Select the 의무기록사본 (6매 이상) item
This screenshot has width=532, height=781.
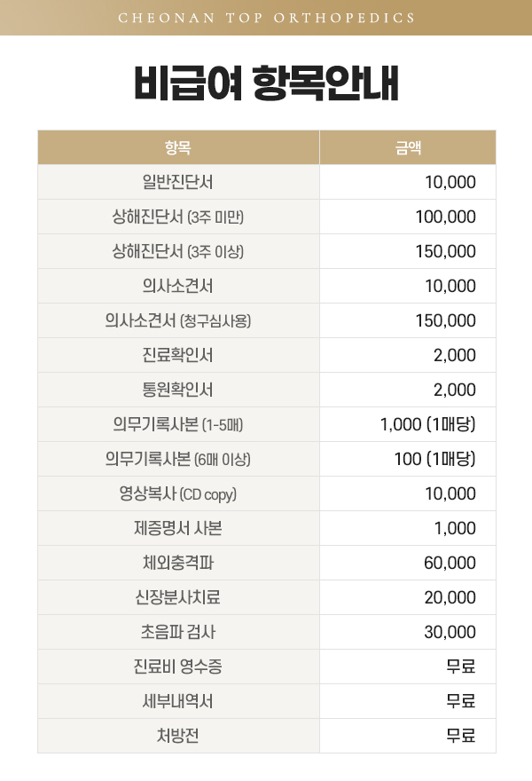pyautogui.click(x=178, y=459)
